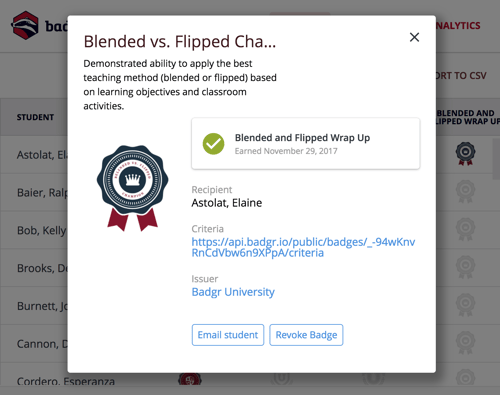Image resolution: width=500 pixels, height=395 pixels.
Task: Click the Badgr logo in the header
Action: coord(25,25)
